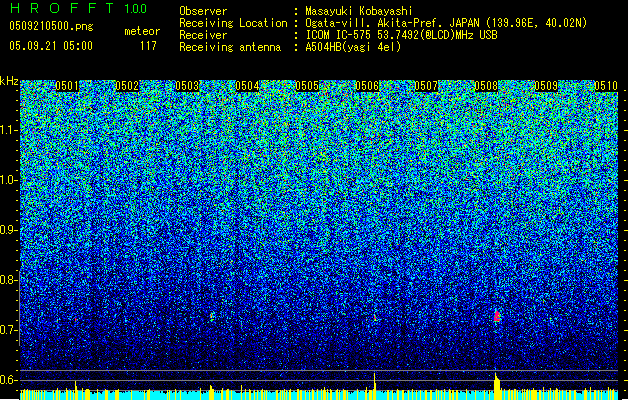Viewport: 629px width, 400px height.
Task: Click the 0.8 kHz axis label
Action: (x=9, y=280)
